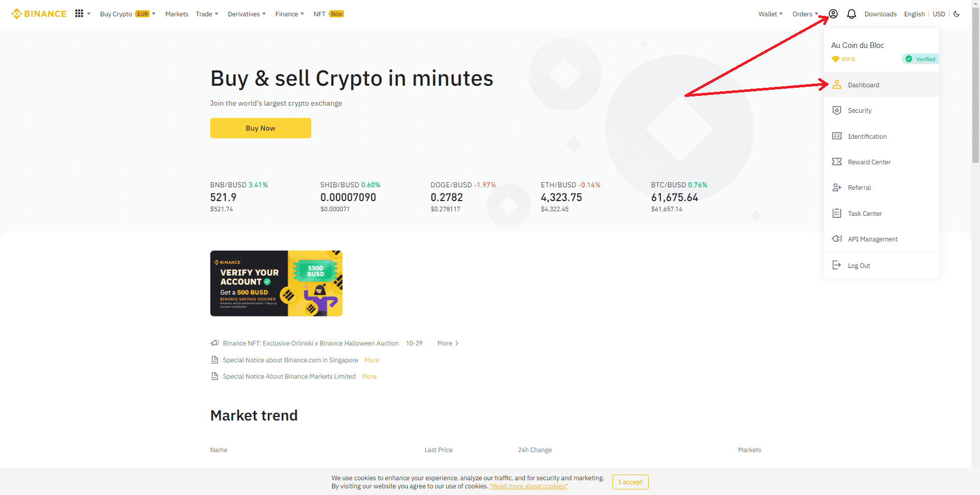Expand the Wallet dropdown

[x=770, y=14]
